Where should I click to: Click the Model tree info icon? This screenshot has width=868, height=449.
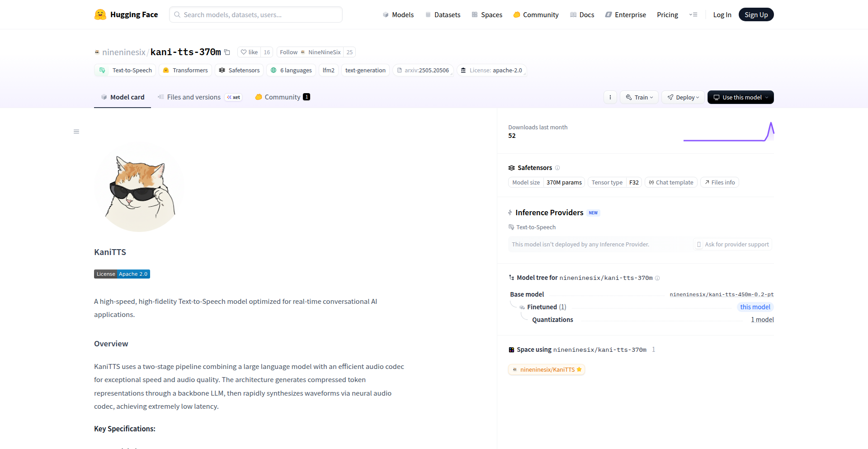tap(657, 278)
